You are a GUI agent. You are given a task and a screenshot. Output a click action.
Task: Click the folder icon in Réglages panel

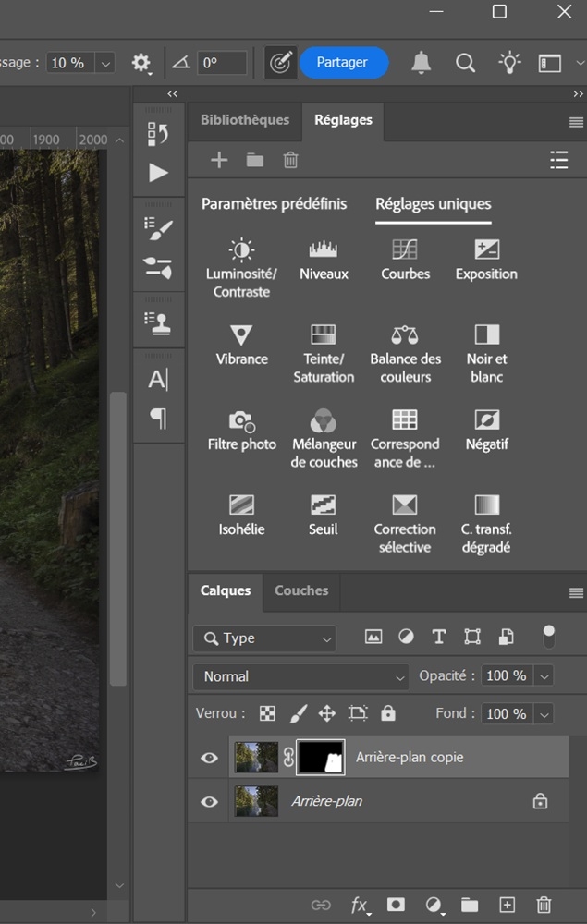254,160
